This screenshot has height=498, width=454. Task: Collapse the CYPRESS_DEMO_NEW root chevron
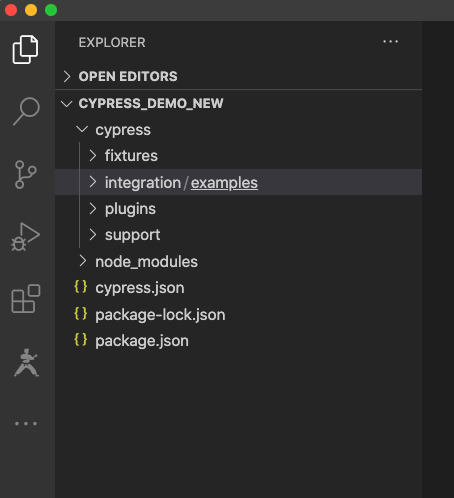67,104
